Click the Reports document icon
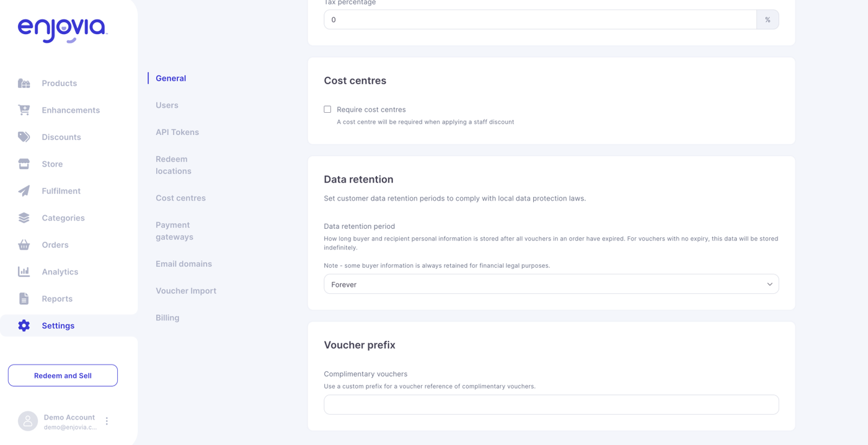 coord(24,299)
